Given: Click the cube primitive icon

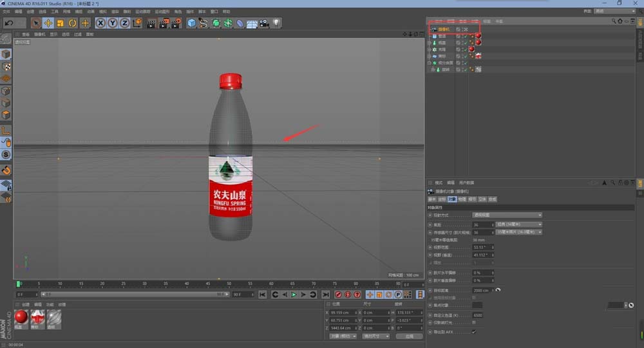Looking at the screenshot, I should [x=191, y=23].
